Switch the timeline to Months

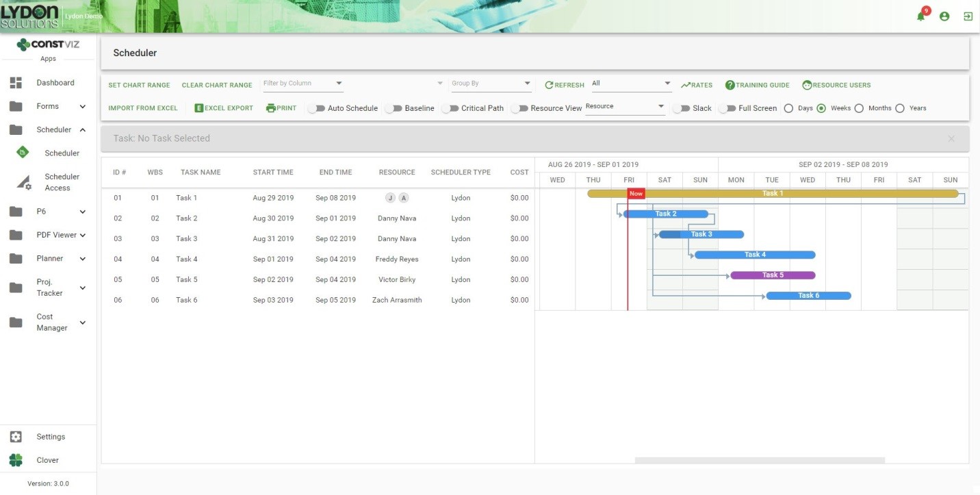tap(860, 107)
